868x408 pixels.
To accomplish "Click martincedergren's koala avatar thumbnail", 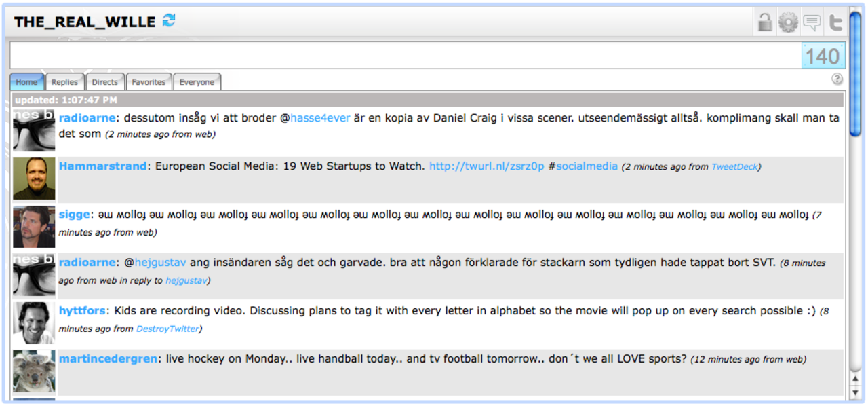I will click(34, 371).
